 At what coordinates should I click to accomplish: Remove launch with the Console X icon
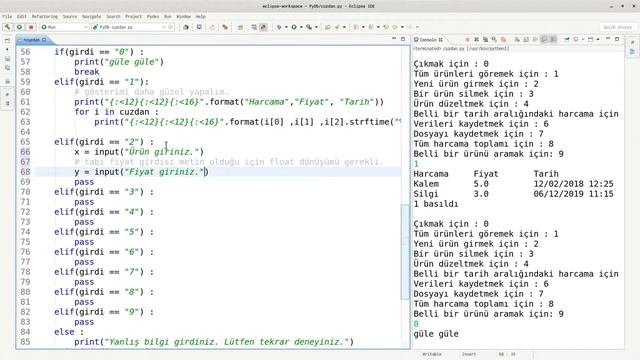tap(476, 40)
